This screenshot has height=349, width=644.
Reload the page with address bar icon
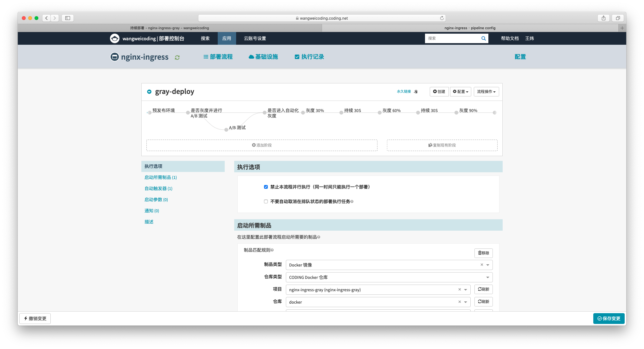pos(442,18)
